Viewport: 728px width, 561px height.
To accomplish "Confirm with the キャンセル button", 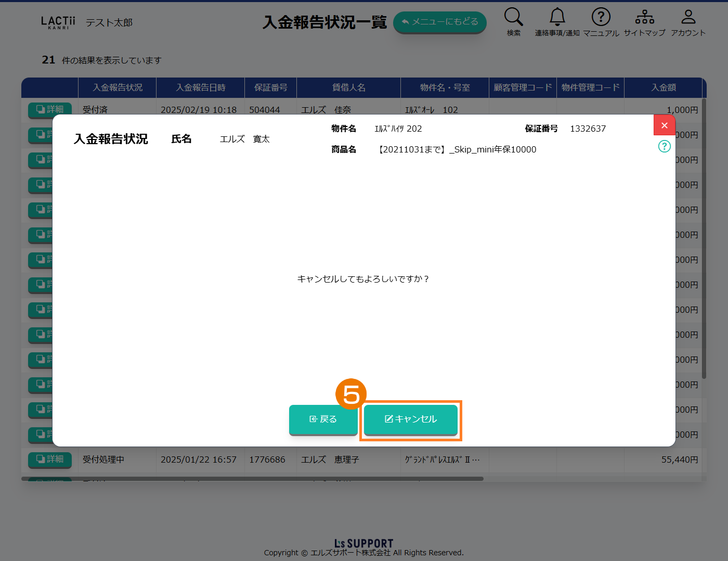I will tap(410, 419).
